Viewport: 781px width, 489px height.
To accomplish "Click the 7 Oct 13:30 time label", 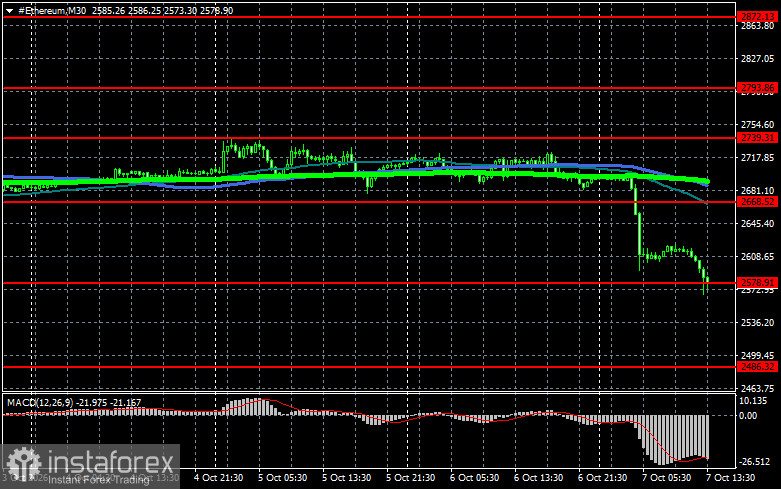I will pyautogui.click(x=730, y=478).
